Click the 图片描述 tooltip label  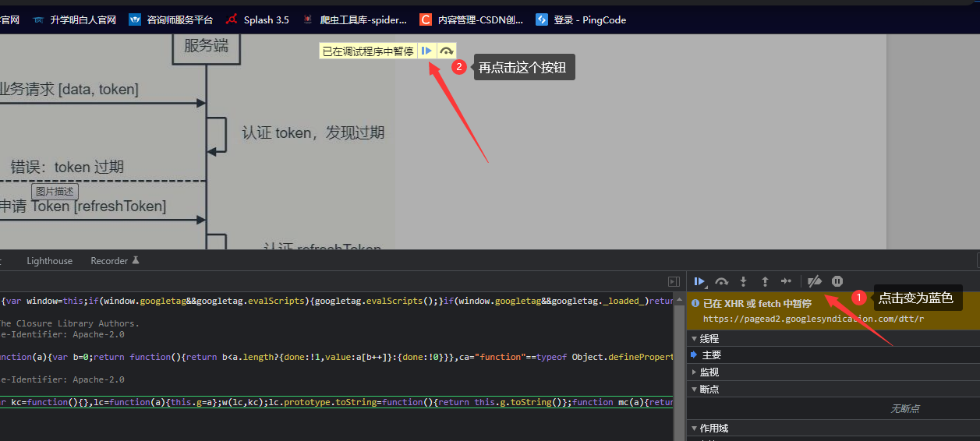tap(55, 192)
